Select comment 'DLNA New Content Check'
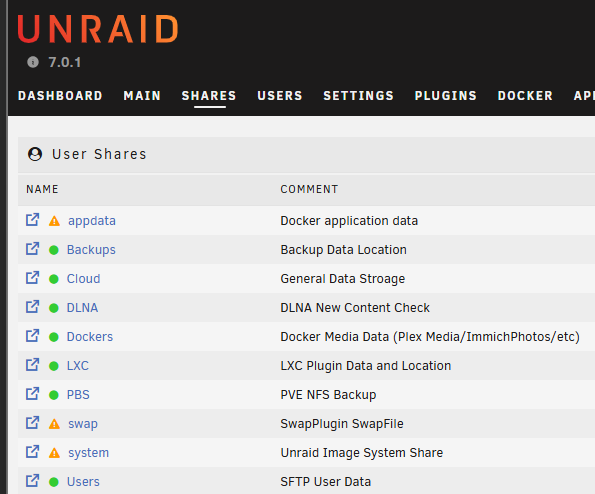Viewport: 595px width, 494px height. [x=355, y=308]
